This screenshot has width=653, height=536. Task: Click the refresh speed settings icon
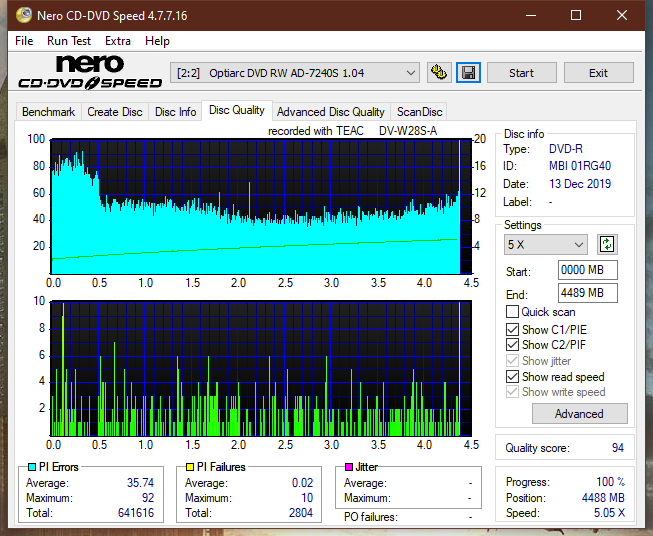pos(607,244)
